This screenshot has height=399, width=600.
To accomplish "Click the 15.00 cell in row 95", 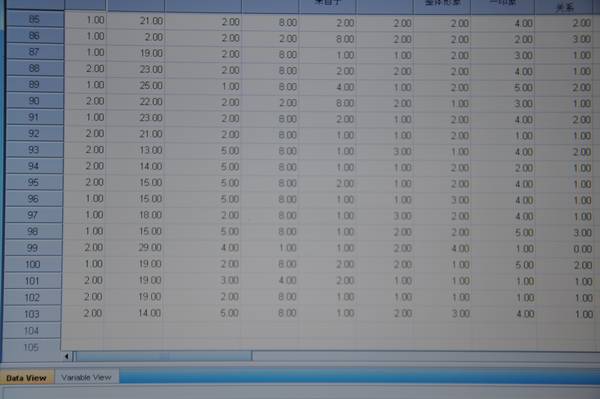I will [x=136, y=182].
